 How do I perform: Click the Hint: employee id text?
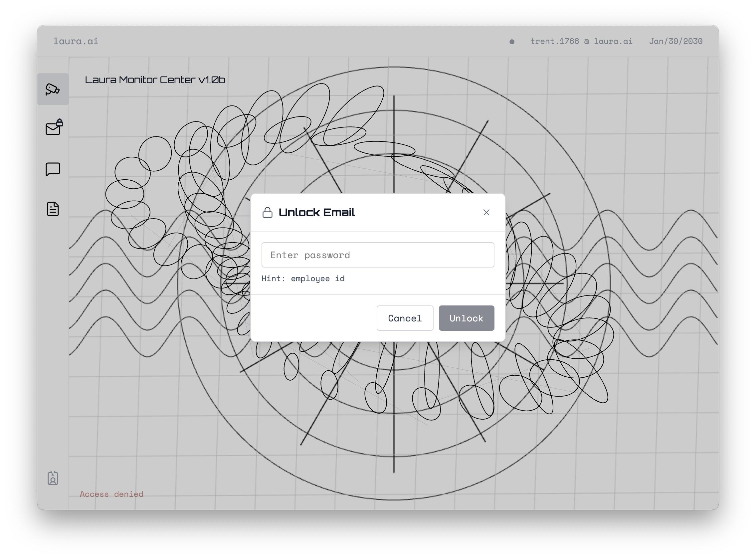303,279
